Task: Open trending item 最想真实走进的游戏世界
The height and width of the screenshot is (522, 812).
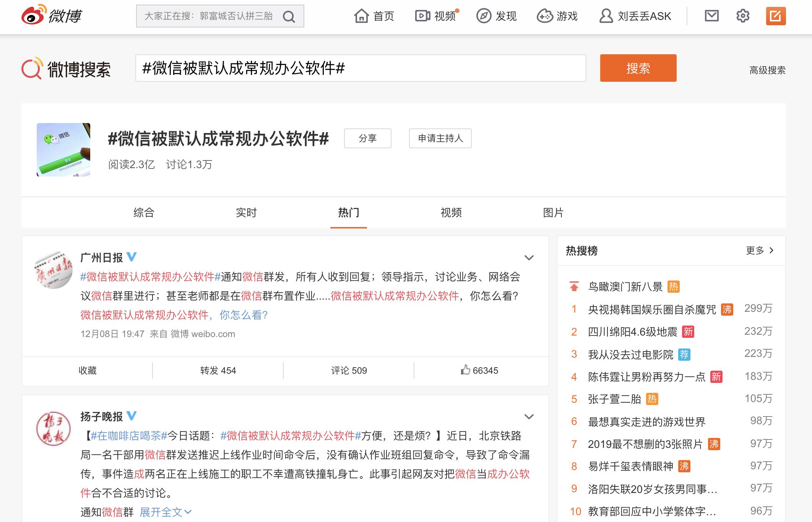Action: [x=647, y=422]
